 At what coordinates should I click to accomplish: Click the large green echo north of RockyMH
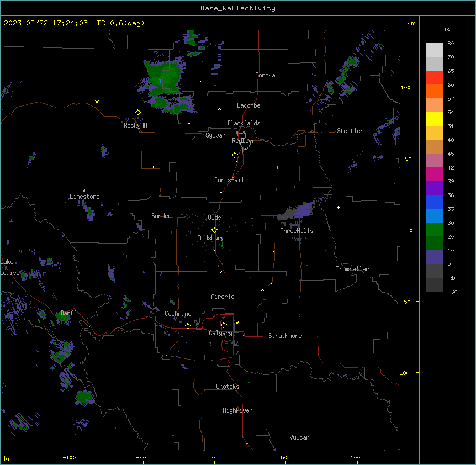click(164, 78)
